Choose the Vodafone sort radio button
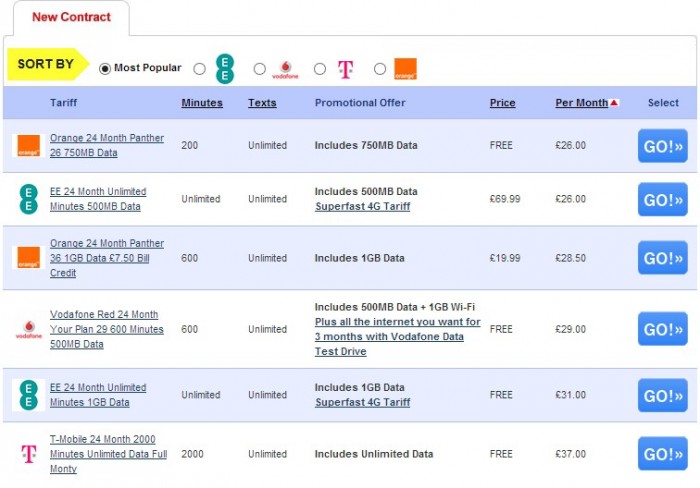The width and height of the screenshot is (700, 488). click(x=260, y=69)
